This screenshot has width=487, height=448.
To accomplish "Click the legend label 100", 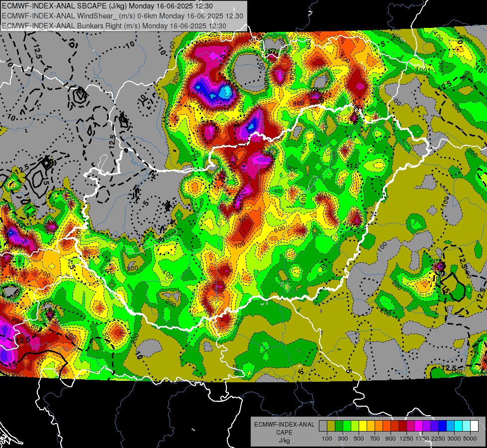I will [327, 439].
